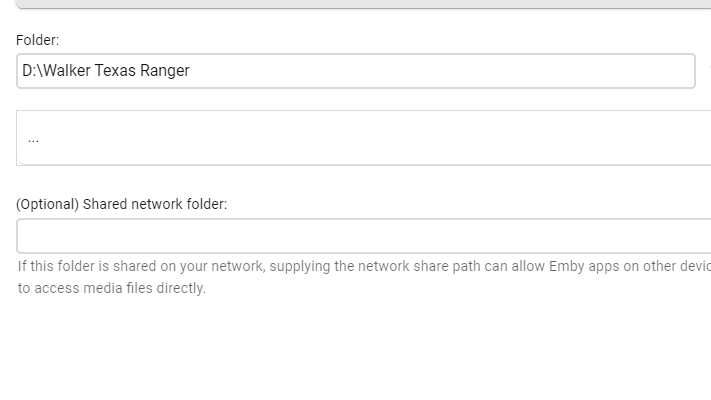Click the middle of the Shared network folder field
The height and width of the screenshot is (400, 711).
coord(360,236)
